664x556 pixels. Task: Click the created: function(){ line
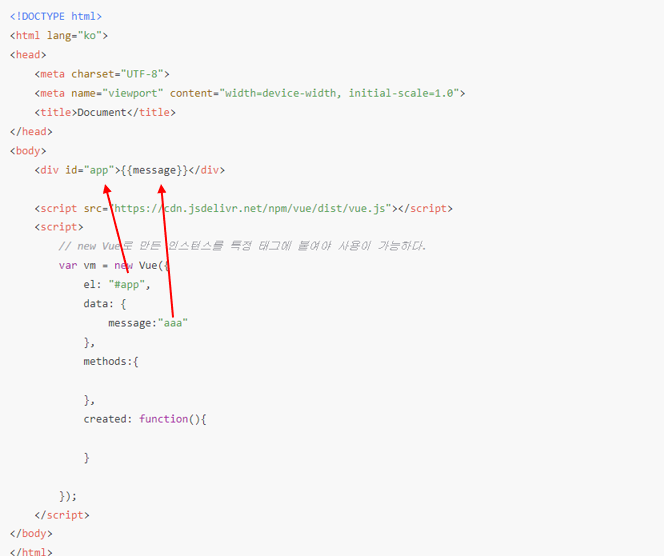(x=145, y=419)
